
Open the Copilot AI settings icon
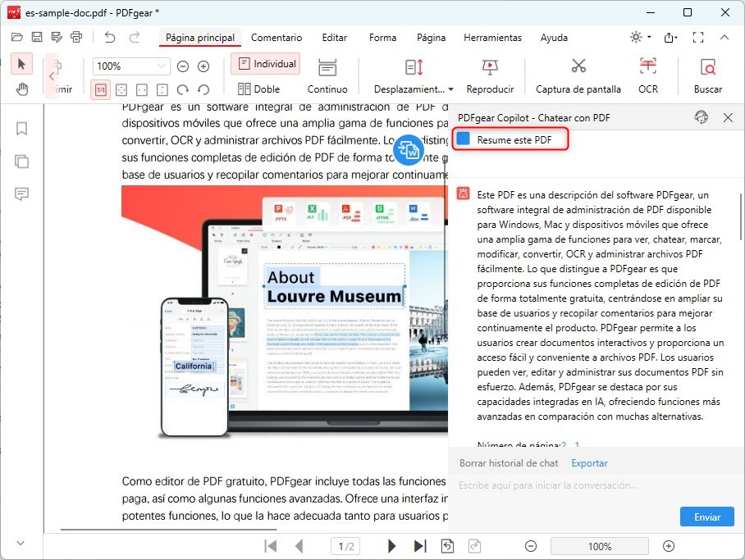pyautogui.click(x=702, y=117)
